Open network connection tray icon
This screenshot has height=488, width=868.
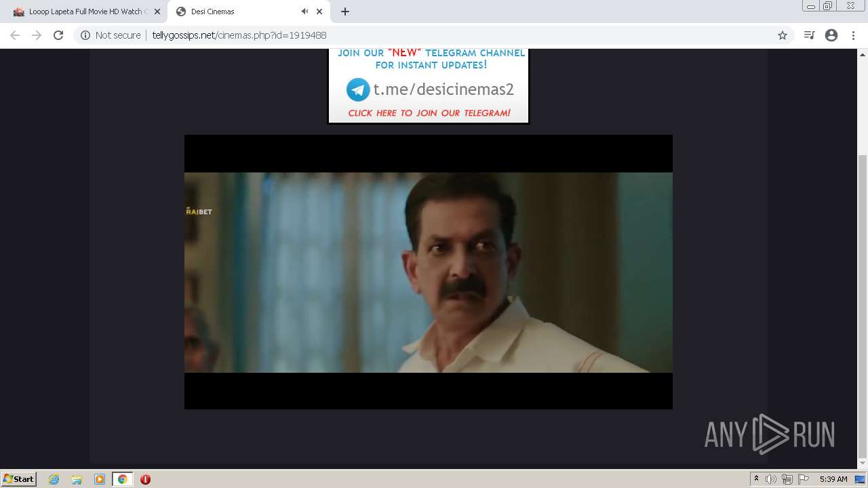[x=787, y=479]
